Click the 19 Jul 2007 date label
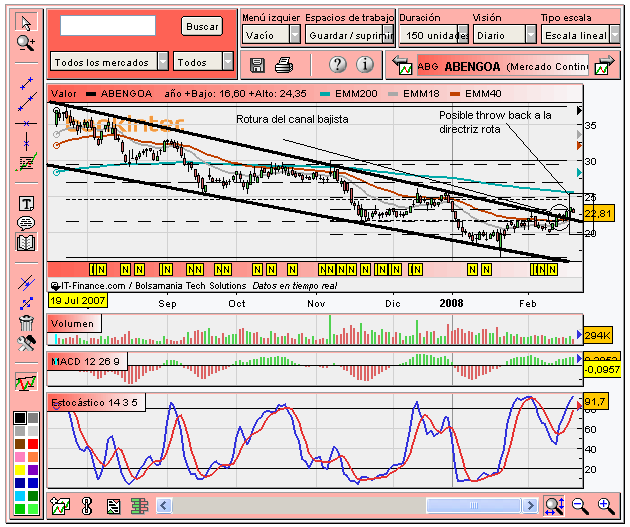Image resolution: width=630 pixels, height=527 pixels. tap(78, 300)
